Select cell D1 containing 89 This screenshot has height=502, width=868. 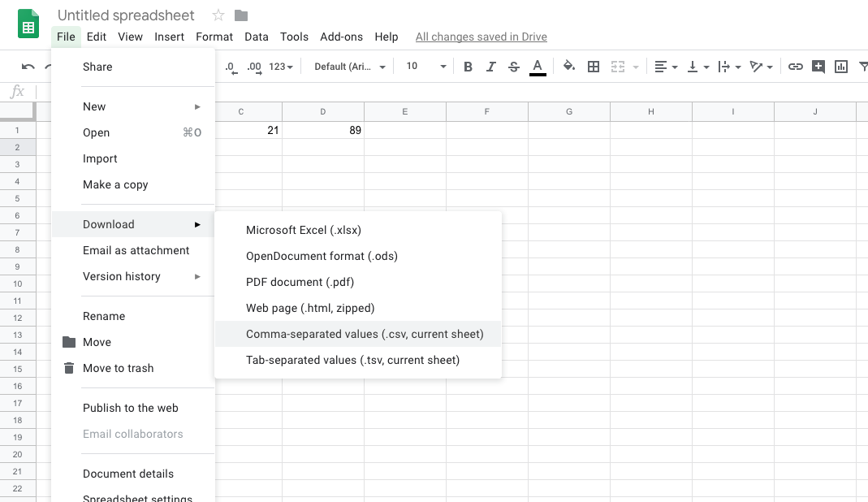click(323, 130)
